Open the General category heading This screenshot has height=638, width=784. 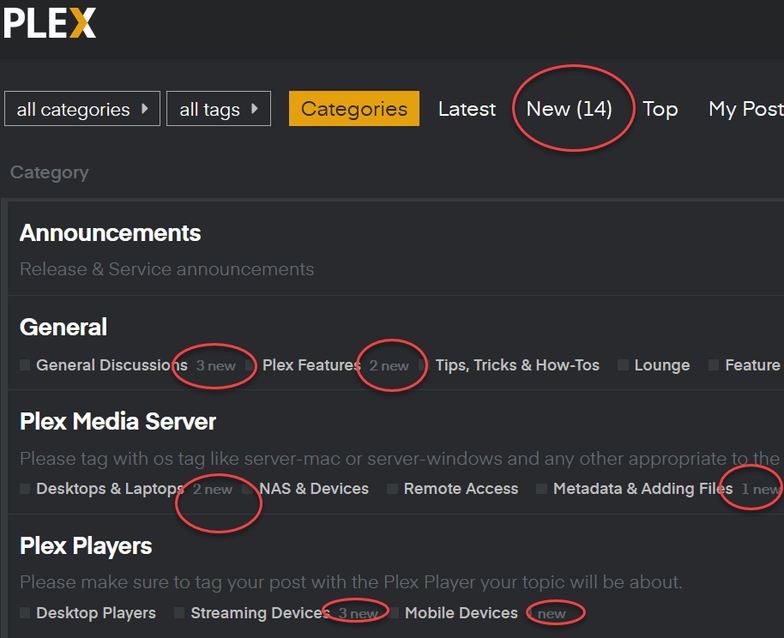pyautogui.click(x=63, y=327)
